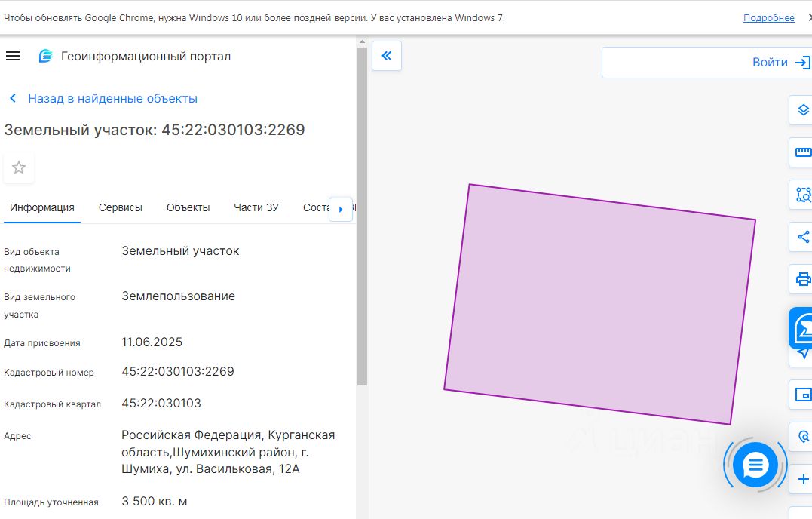Open the area selection search tool
The width and height of the screenshot is (812, 519).
point(803,195)
